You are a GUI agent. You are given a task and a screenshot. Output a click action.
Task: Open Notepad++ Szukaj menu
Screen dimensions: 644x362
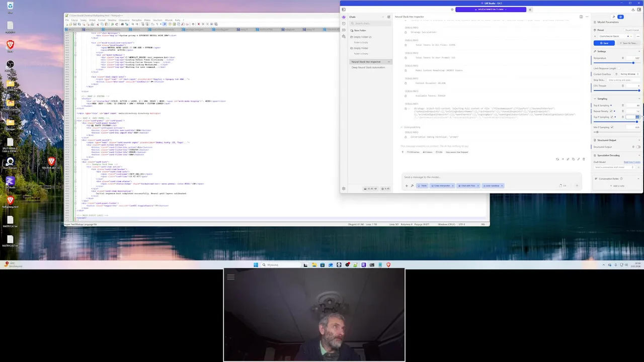pos(84,20)
